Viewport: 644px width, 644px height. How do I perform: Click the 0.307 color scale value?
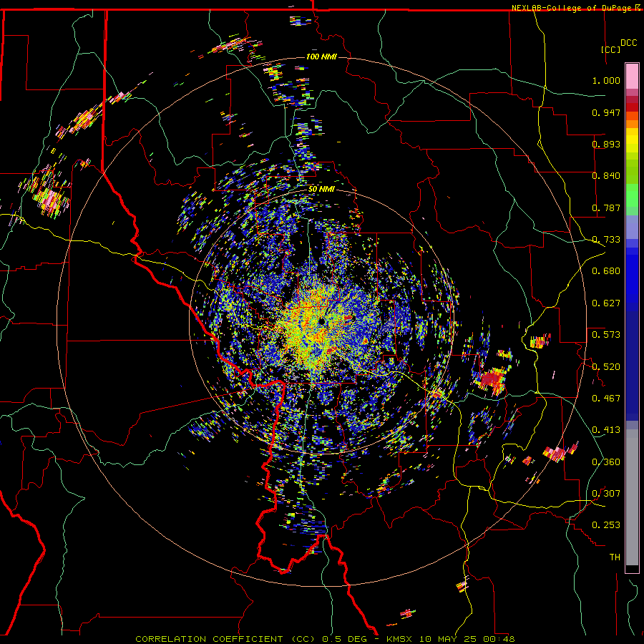(x=606, y=494)
